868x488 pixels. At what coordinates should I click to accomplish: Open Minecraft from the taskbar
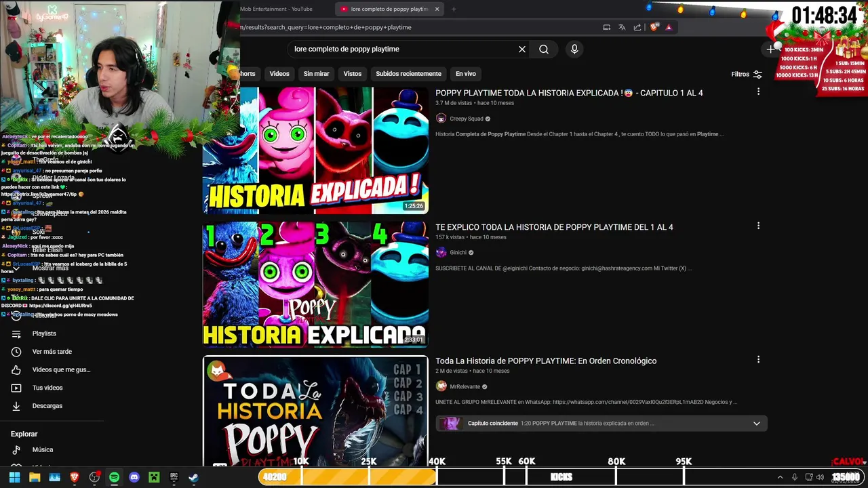pos(154,477)
